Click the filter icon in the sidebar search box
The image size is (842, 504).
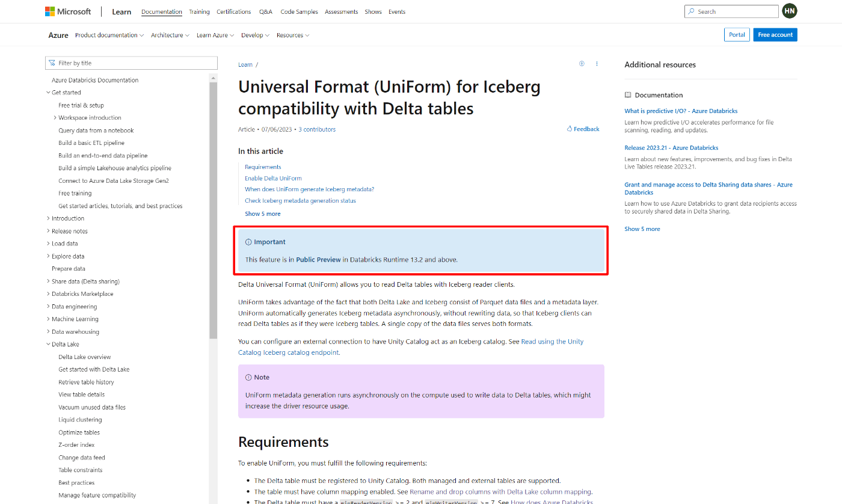pos(53,63)
